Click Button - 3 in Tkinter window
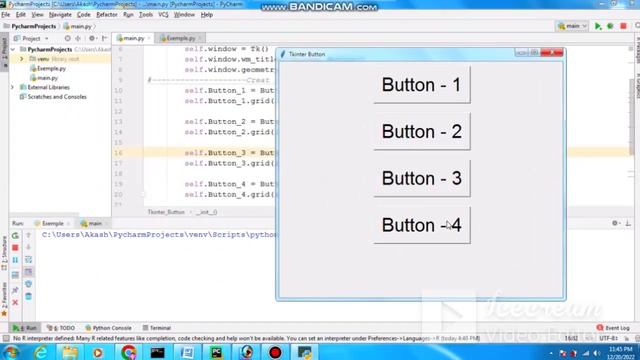Screen dimensions: 640x360 [422, 178]
